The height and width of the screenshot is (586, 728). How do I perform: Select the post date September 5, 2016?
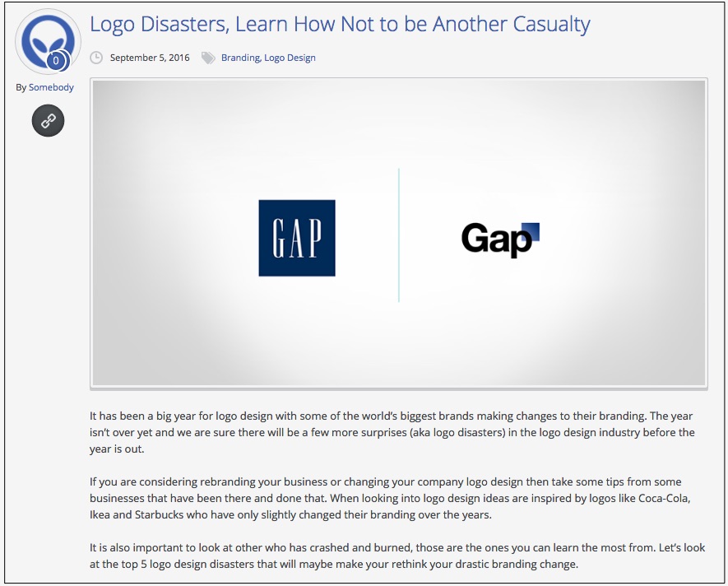pyautogui.click(x=149, y=58)
